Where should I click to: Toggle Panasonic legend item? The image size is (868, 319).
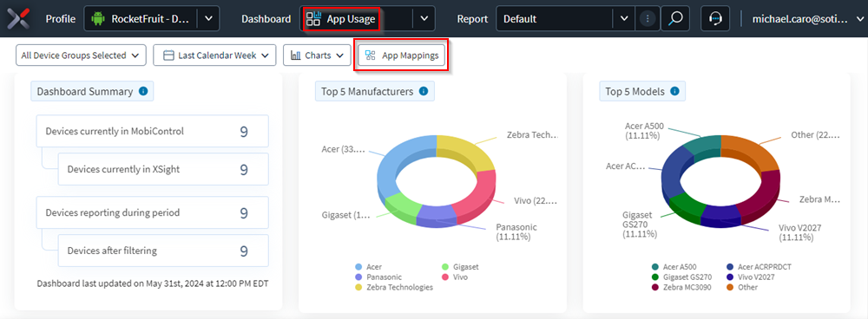pos(378,277)
